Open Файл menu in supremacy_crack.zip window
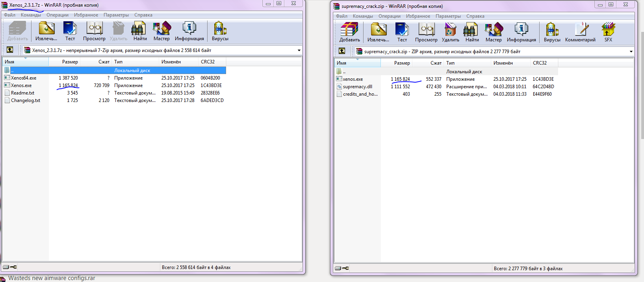The image size is (644, 282). click(342, 16)
